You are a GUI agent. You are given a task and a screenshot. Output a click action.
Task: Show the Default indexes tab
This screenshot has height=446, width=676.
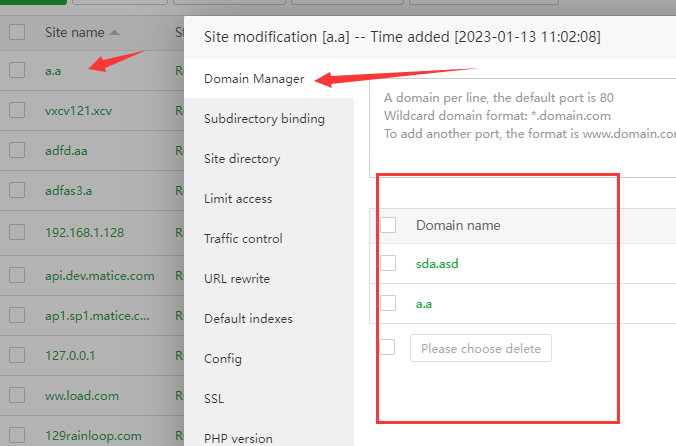[x=248, y=318]
